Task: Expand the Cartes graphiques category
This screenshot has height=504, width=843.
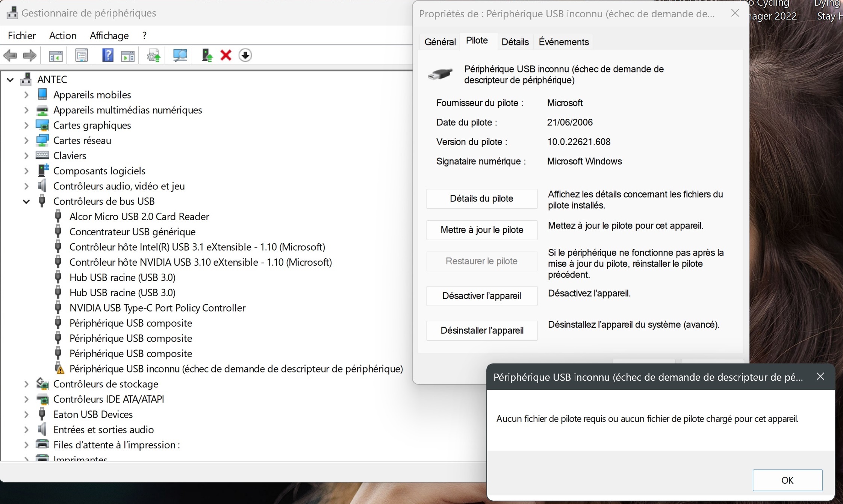Action: [26, 125]
